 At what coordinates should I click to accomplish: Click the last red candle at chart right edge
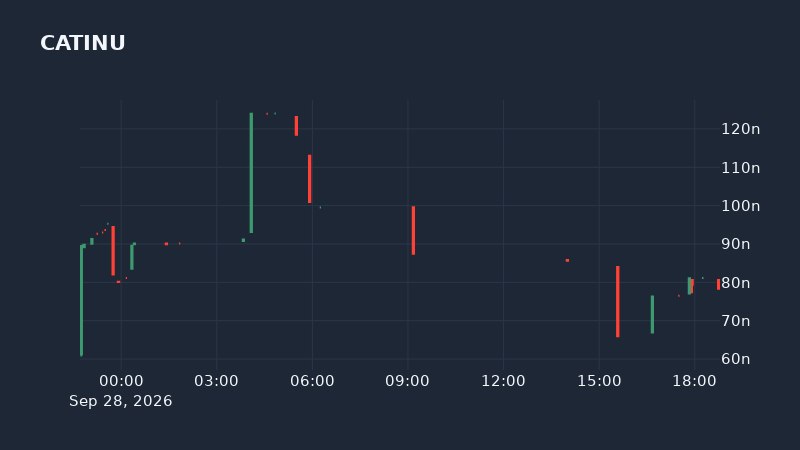click(718, 284)
